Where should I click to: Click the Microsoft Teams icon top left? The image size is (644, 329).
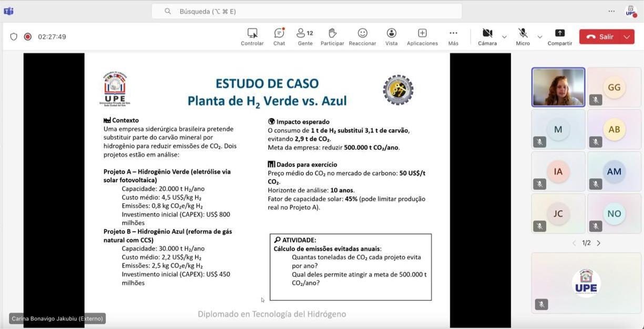click(8, 11)
